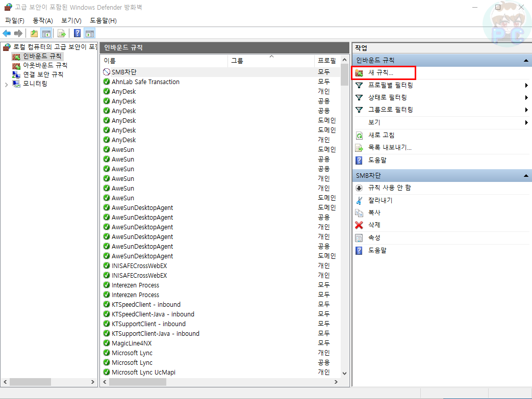
Task: Click the 프로필별 필터링 funnel icon
Action: [x=359, y=85]
